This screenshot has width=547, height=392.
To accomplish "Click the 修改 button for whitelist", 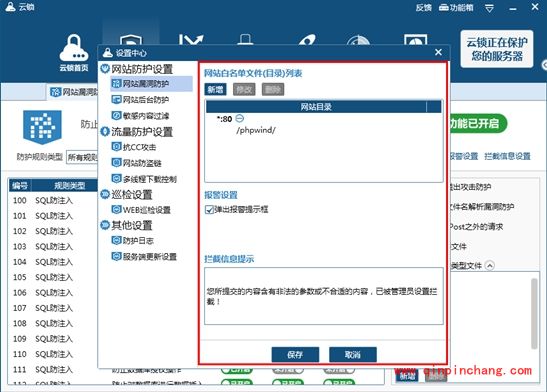I will (x=244, y=90).
